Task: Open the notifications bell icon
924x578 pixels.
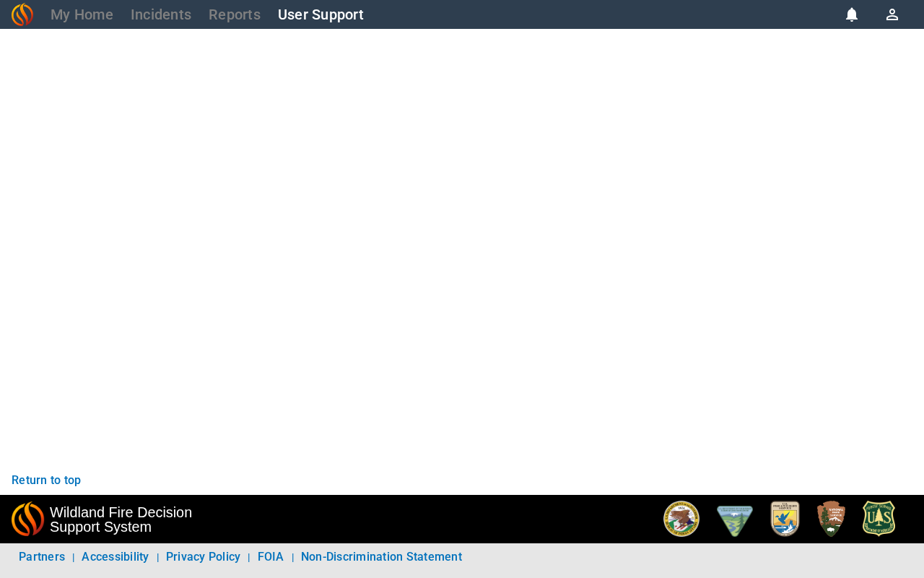Action: pyautogui.click(x=852, y=14)
